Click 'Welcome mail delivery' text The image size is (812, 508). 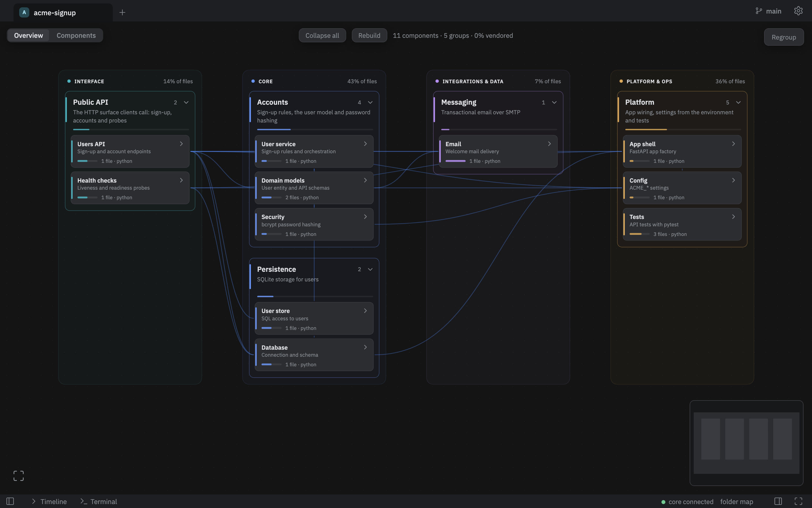click(472, 152)
